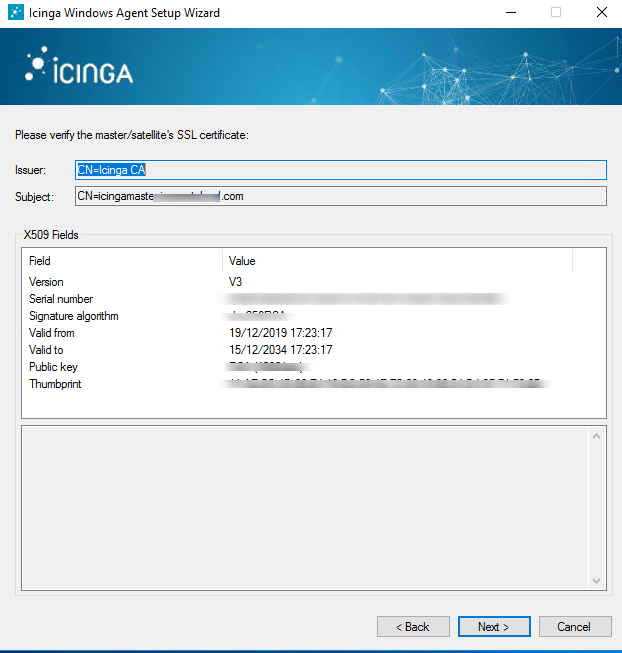
Task: Click scroll down arrow in details box
Action: tap(596, 581)
